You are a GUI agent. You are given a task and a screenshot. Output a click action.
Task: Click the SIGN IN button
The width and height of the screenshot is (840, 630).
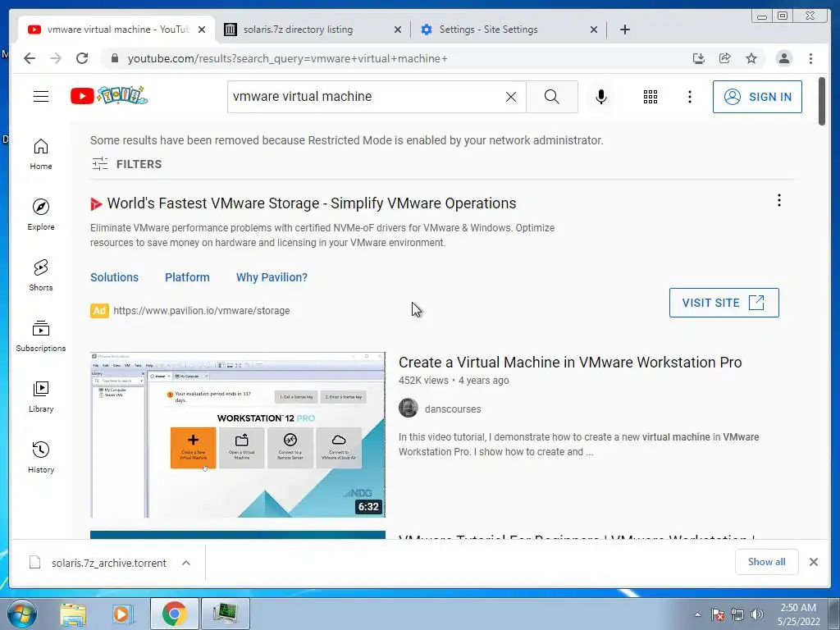point(757,97)
